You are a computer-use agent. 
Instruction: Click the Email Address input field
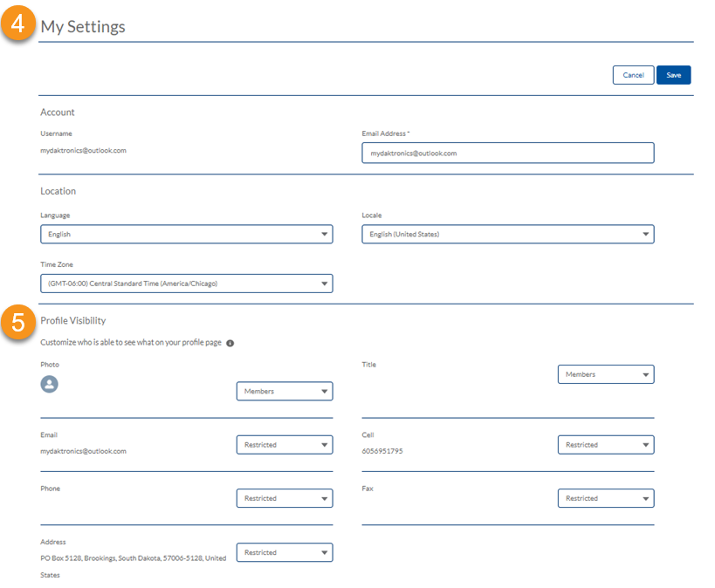point(507,153)
